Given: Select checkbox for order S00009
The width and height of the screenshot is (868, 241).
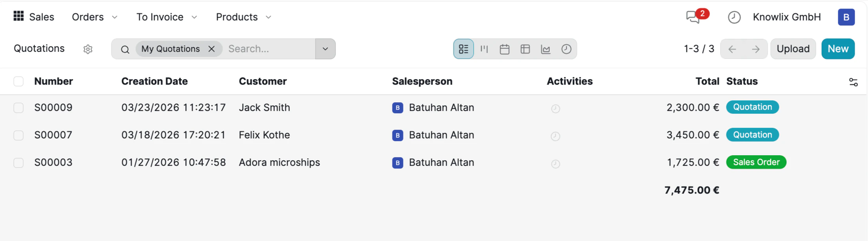Looking at the screenshot, I should pyautogui.click(x=18, y=108).
